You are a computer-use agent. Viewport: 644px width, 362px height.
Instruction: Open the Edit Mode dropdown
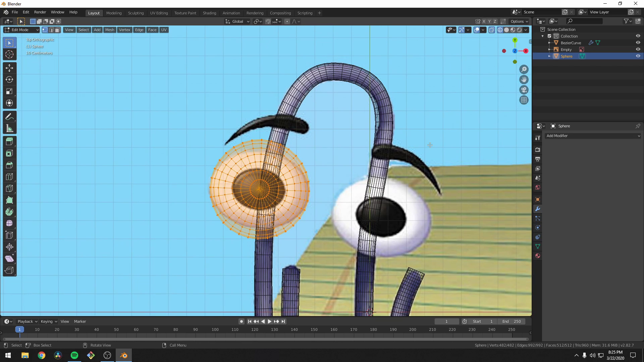pyautogui.click(x=21, y=30)
